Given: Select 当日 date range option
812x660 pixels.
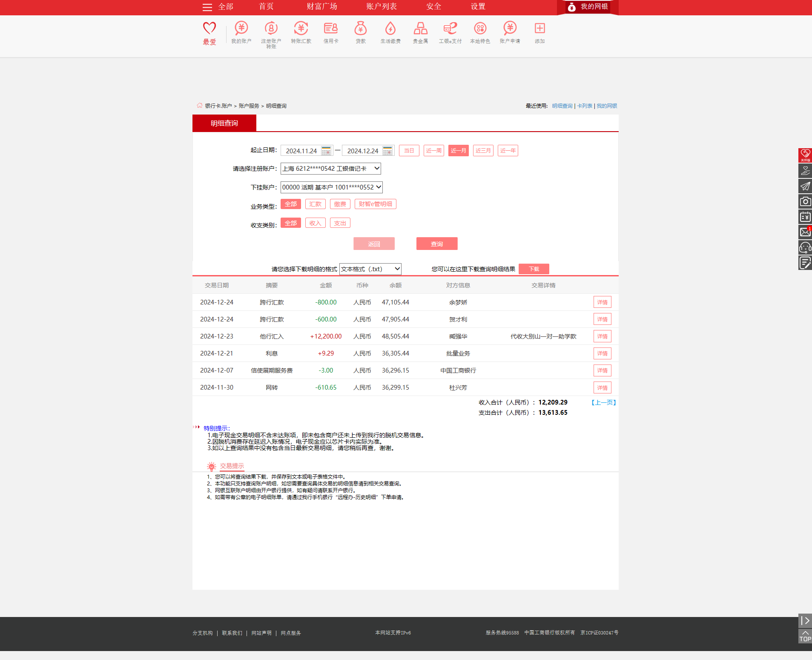Looking at the screenshot, I should tap(409, 151).
